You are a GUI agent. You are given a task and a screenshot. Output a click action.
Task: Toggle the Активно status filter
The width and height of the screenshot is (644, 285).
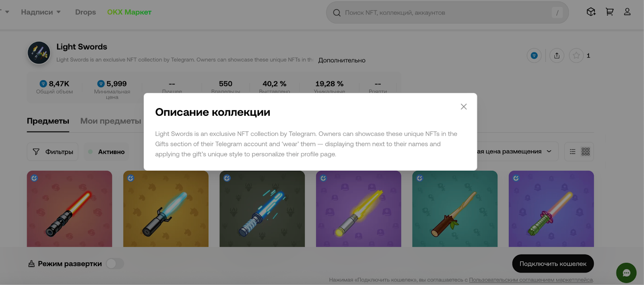tap(106, 152)
